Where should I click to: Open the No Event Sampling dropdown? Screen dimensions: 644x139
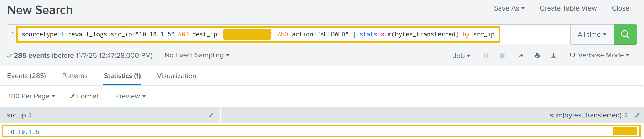(x=197, y=55)
